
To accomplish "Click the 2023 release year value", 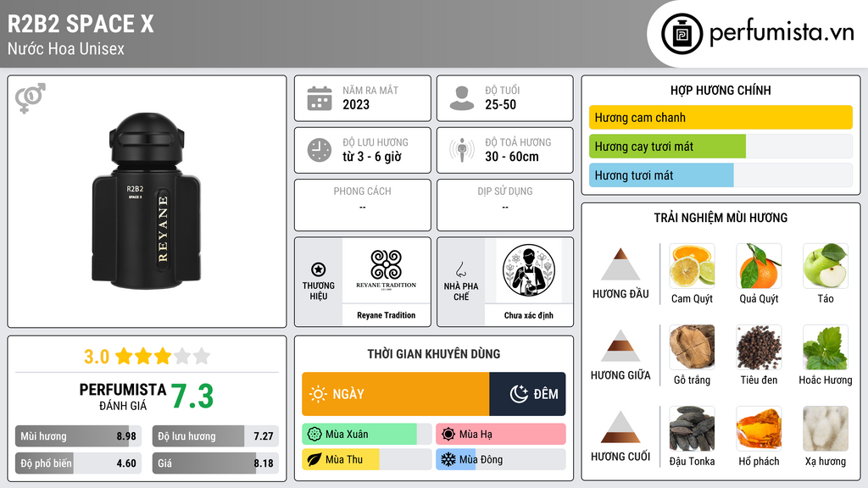I will coord(356,104).
